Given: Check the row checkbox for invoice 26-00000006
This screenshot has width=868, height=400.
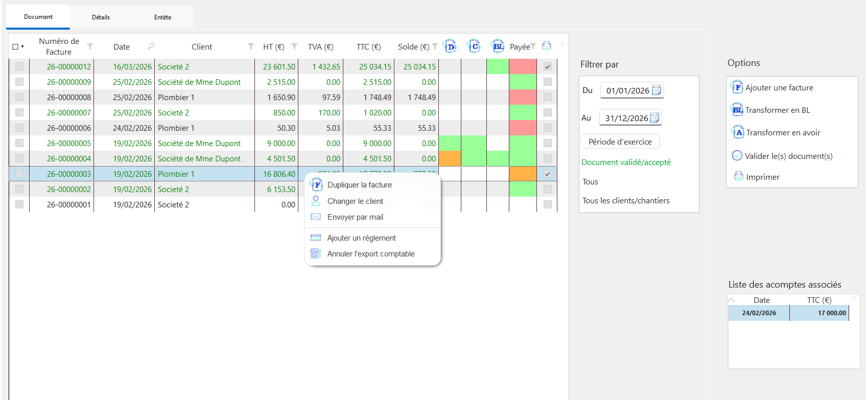Looking at the screenshot, I should 19,128.
